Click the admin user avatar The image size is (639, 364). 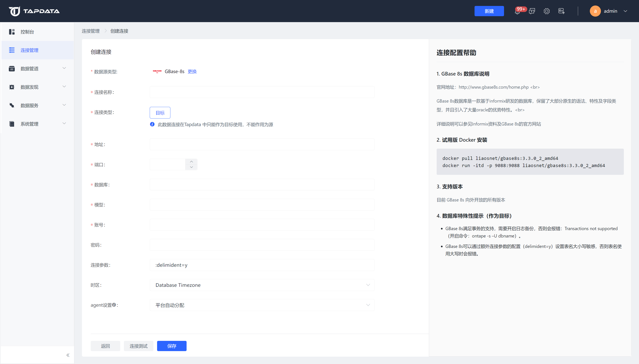[x=595, y=11]
